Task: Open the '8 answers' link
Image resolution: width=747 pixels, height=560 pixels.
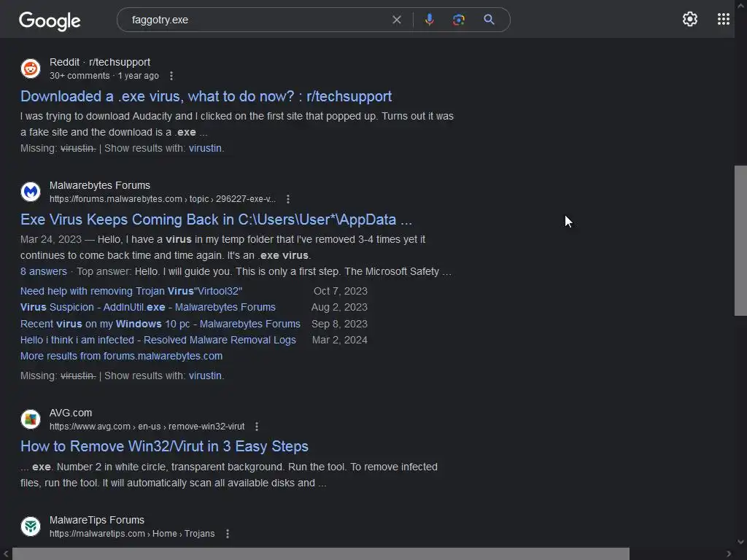Action: [43, 271]
